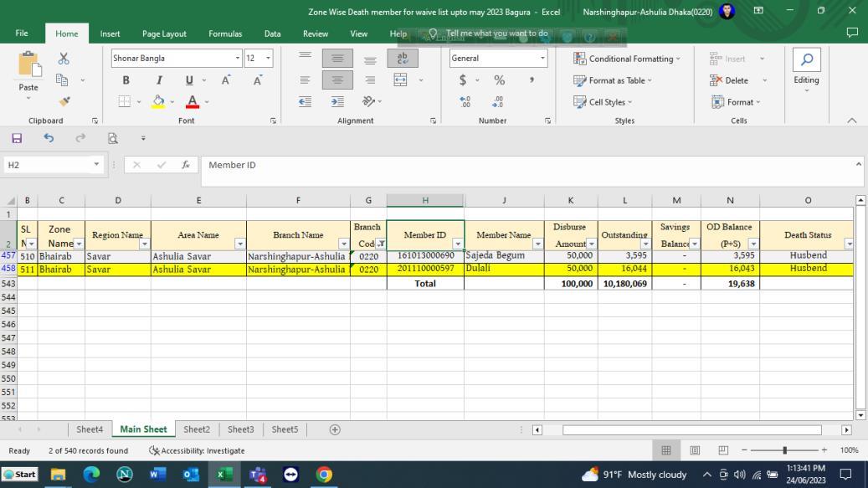Apply Comma Style format
This screenshot has width=868, height=488.
(x=532, y=80)
